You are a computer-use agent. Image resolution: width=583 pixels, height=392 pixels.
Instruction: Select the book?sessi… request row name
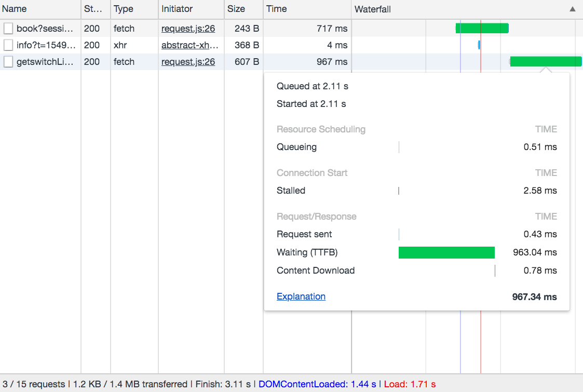[x=45, y=28]
